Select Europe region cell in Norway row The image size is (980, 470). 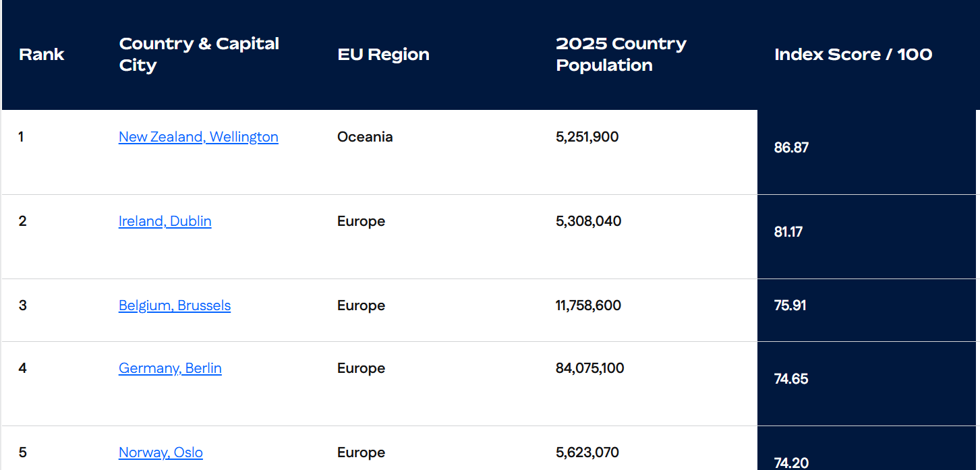[x=362, y=452]
